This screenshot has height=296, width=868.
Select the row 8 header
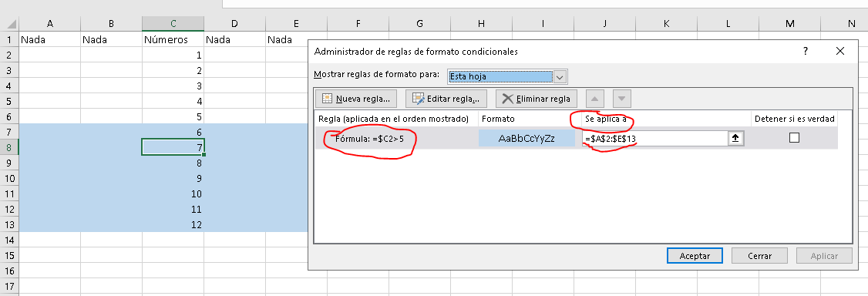[x=9, y=147]
